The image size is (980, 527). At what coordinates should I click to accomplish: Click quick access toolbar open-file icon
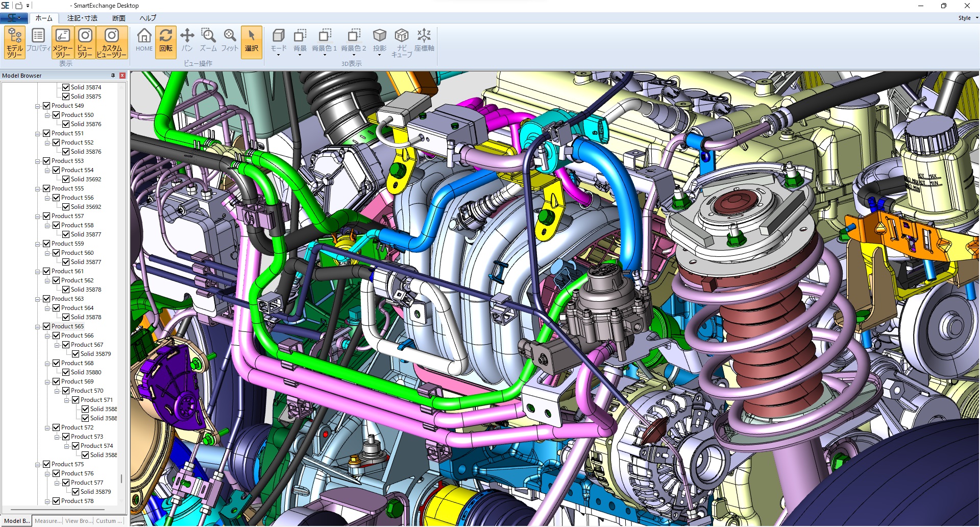click(x=19, y=6)
